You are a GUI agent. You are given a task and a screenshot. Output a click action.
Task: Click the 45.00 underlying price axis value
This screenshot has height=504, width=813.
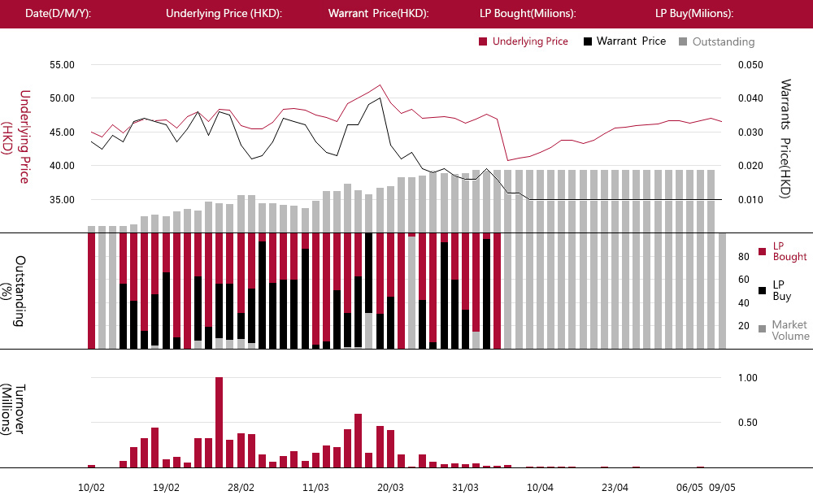(63, 133)
